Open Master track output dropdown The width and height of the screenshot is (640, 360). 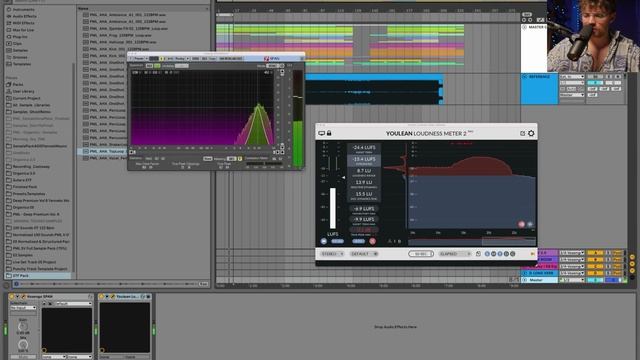571,280
